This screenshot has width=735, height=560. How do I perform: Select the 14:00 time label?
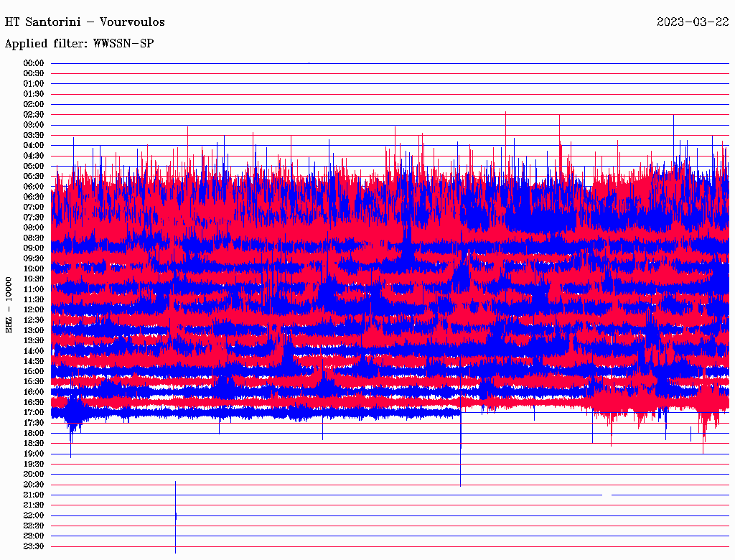34,351
